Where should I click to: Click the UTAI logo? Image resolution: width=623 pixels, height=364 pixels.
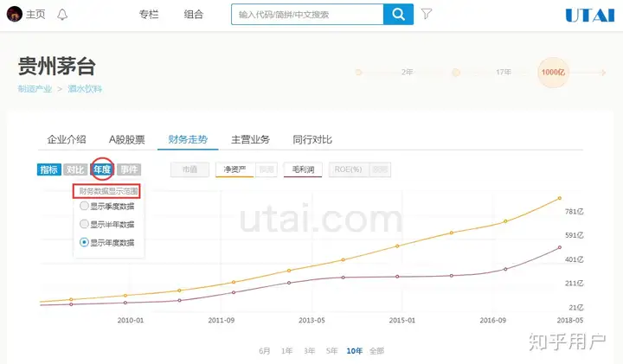point(589,16)
